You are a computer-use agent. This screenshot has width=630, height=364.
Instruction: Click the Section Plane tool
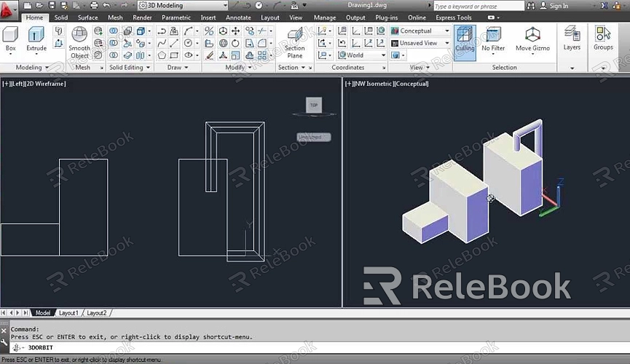point(294,42)
